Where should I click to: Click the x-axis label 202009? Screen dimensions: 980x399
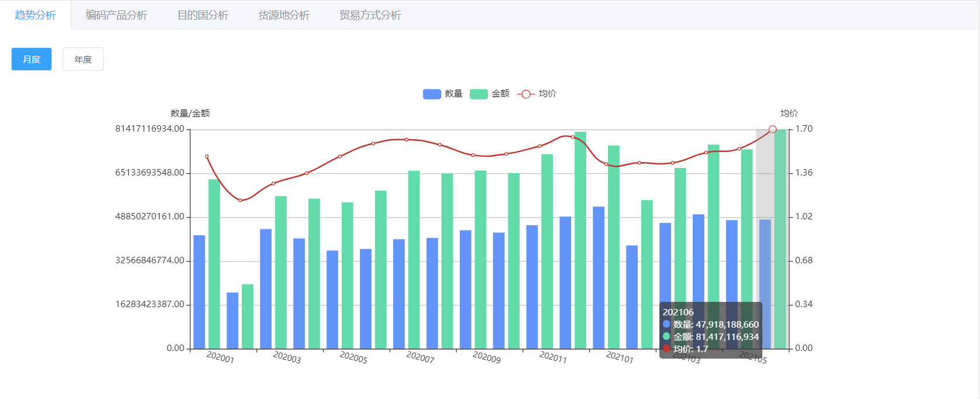point(487,357)
